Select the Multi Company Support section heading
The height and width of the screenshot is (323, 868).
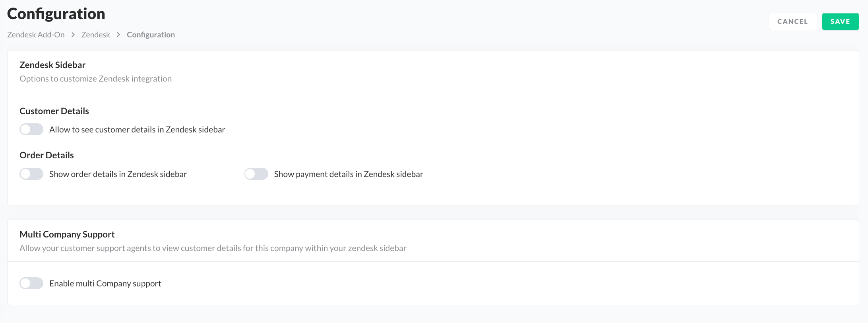click(67, 234)
